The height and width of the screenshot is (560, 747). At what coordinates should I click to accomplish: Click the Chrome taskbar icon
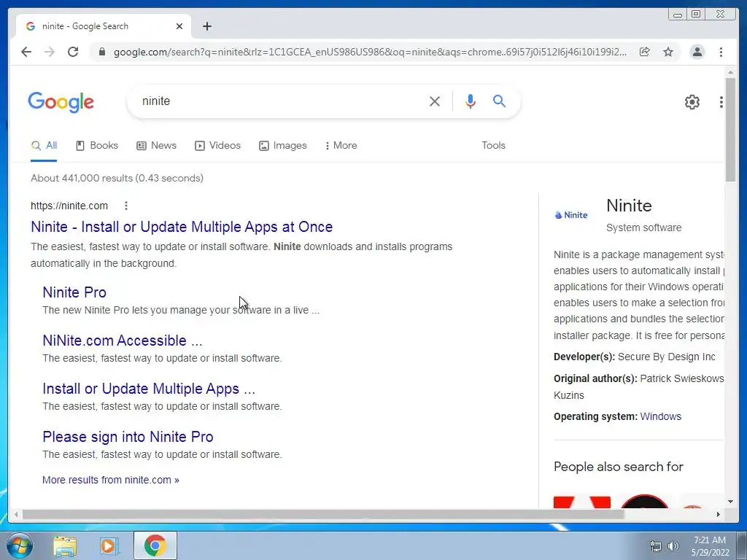(155, 545)
